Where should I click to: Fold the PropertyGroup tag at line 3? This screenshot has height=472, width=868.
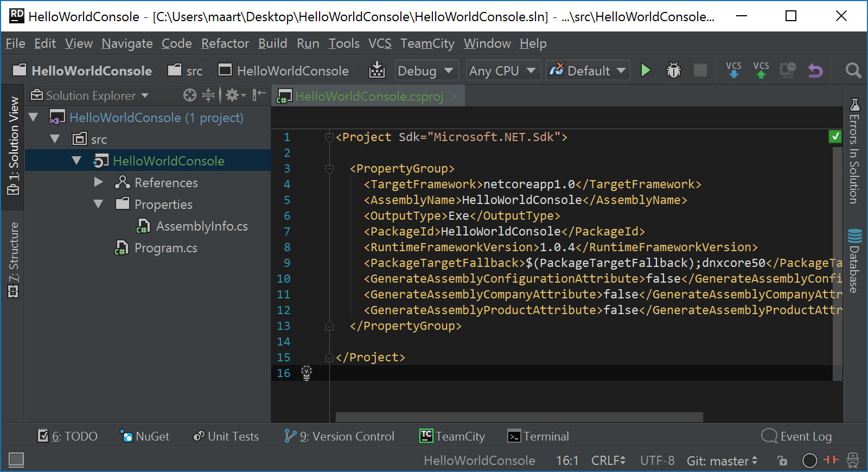pyautogui.click(x=329, y=169)
